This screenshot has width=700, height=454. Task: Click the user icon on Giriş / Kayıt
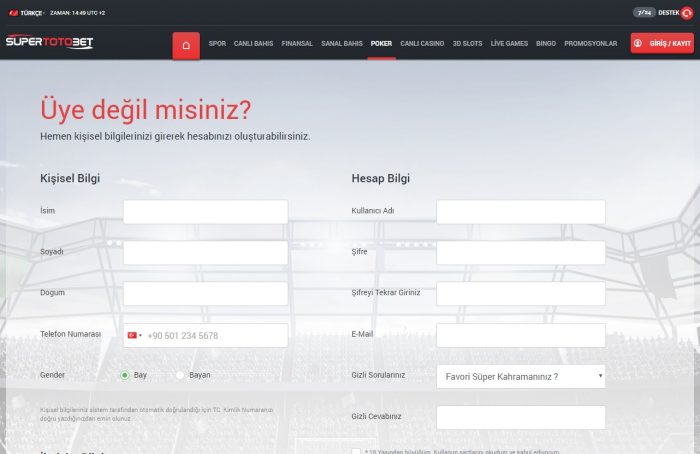tap(638, 44)
